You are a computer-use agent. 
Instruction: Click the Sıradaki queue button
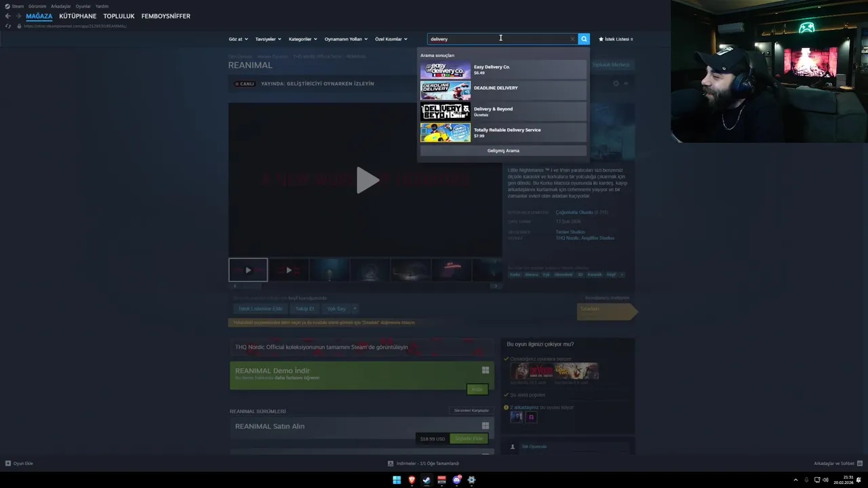pyautogui.click(x=606, y=311)
